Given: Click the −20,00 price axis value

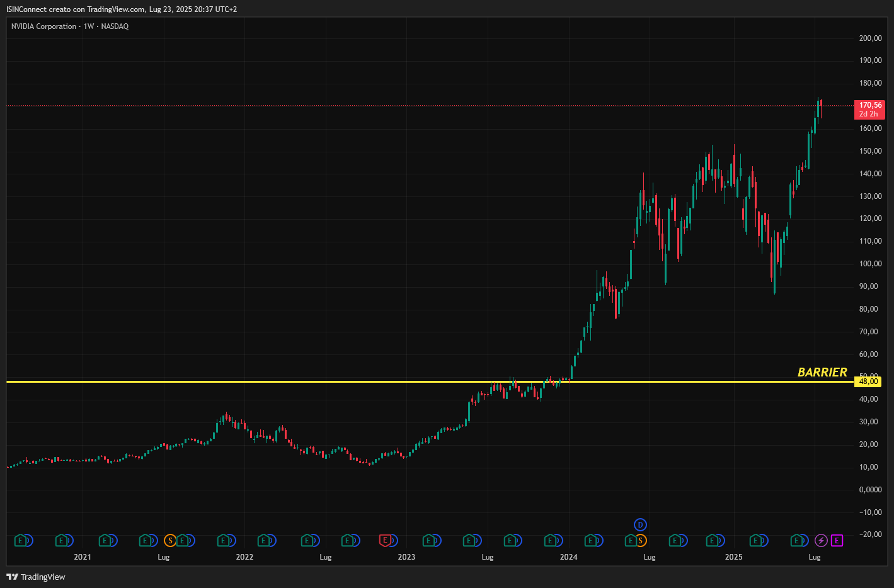Looking at the screenshot, I should click(870, 534).
